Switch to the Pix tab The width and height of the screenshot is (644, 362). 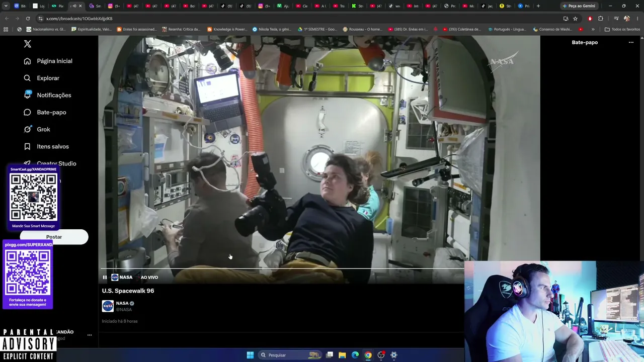[58, 6]
